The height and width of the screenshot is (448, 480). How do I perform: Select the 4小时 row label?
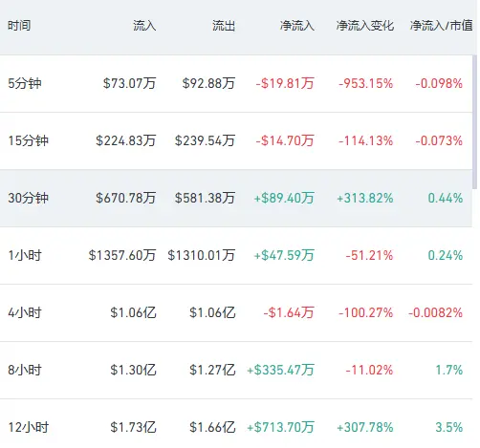click(x=25, y=312)
